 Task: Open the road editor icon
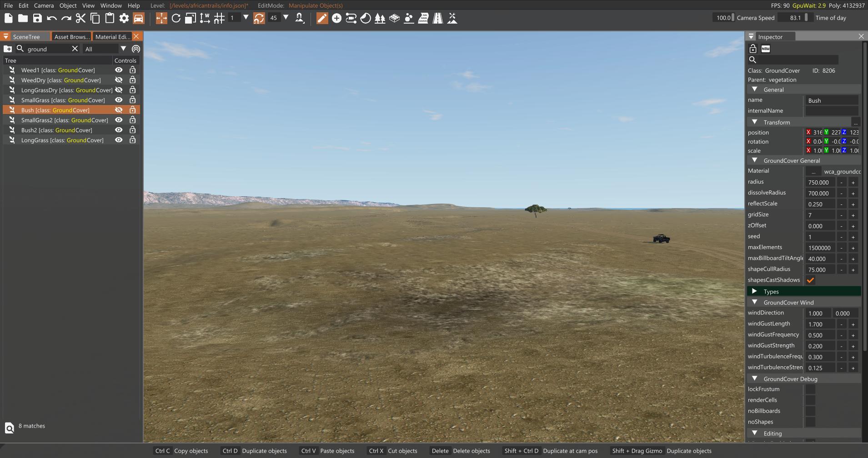pyautogui.click(x=438, y=18)
